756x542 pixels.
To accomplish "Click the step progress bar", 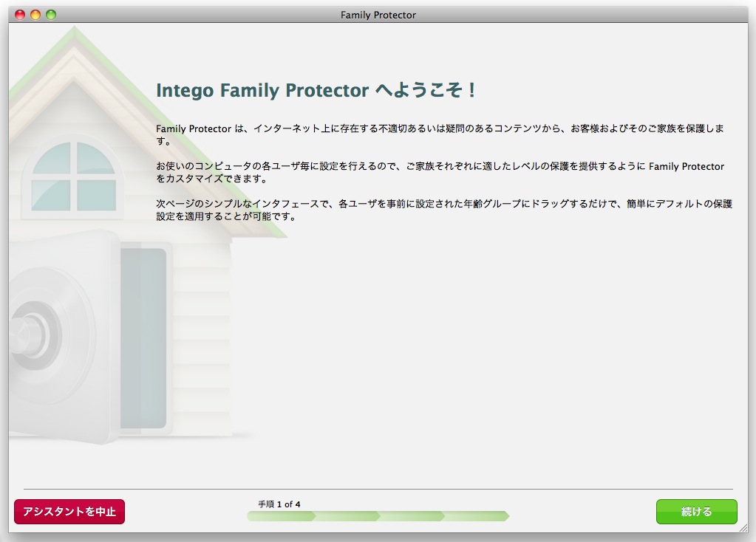I will pyautogui.click(x=378, y=516).
